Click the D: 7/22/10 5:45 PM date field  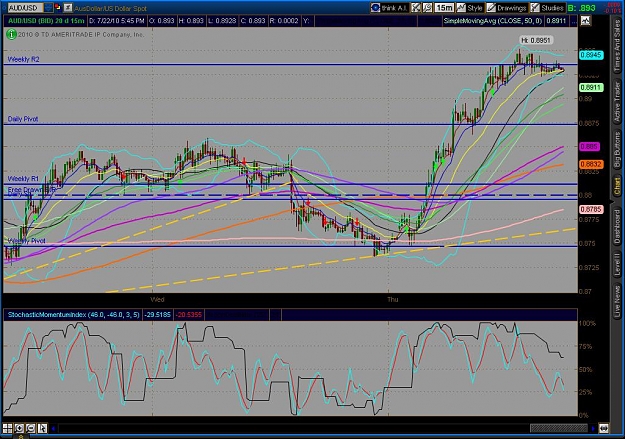[117, 21]
